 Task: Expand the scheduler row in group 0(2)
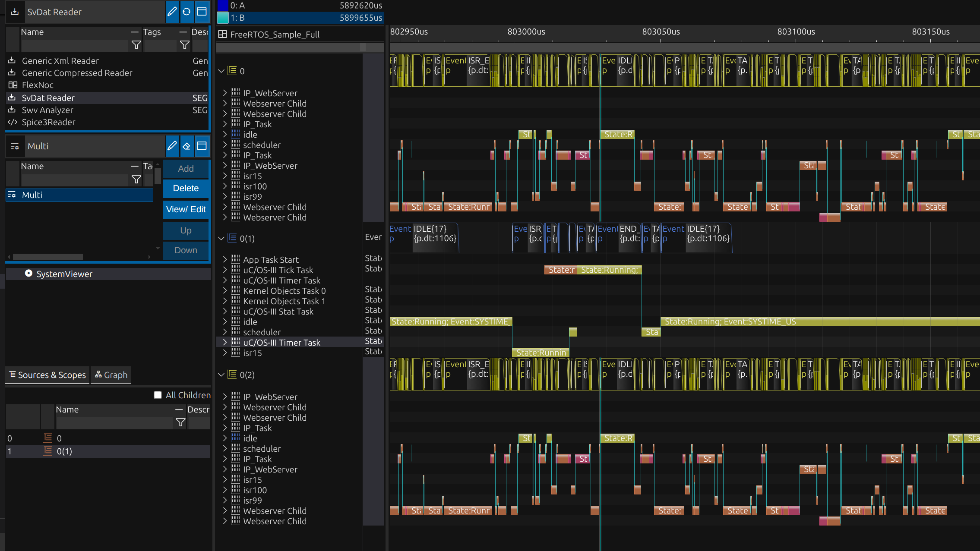pyautogui.click(x=225, y=448)
